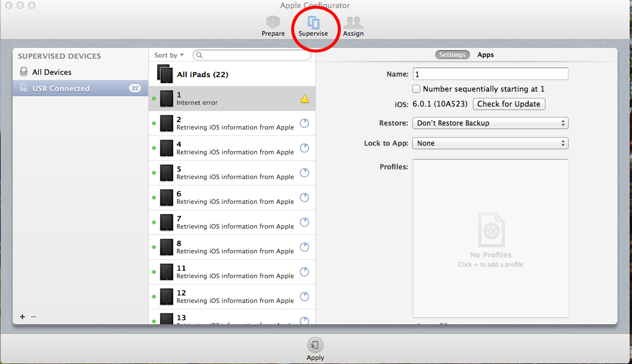The height and width of the screenshot is (364, 632).
Task: Switch to the Supervise section
Action: [313, 26]
